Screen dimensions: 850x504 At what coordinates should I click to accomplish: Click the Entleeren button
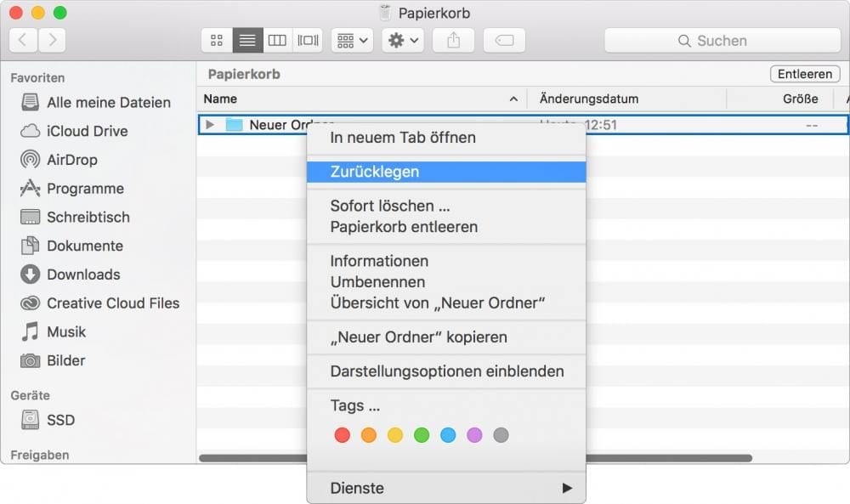[803, 74]
